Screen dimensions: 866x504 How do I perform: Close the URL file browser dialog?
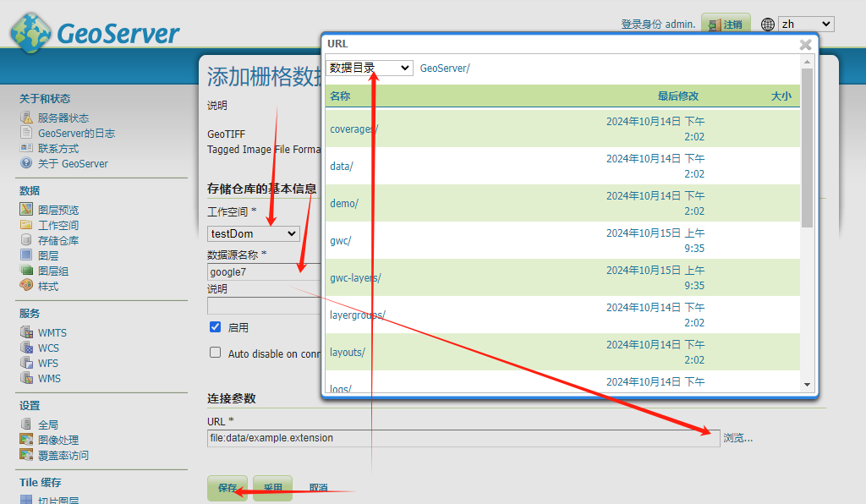pos(806,45)
